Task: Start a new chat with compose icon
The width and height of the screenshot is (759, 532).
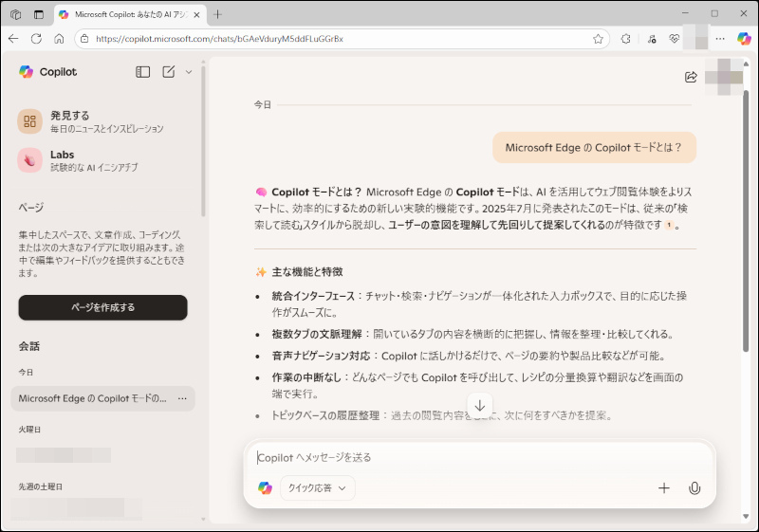Action: click(x=169, y=72)
